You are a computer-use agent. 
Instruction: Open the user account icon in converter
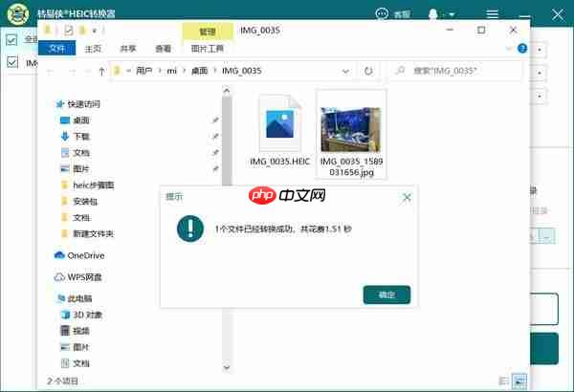coord(433,14)
